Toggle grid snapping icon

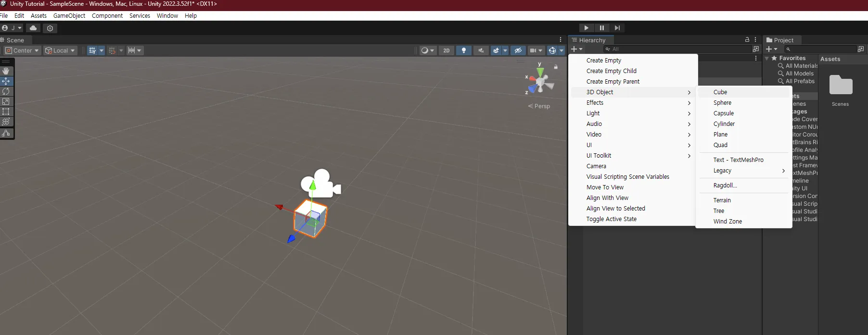point(92,50)
